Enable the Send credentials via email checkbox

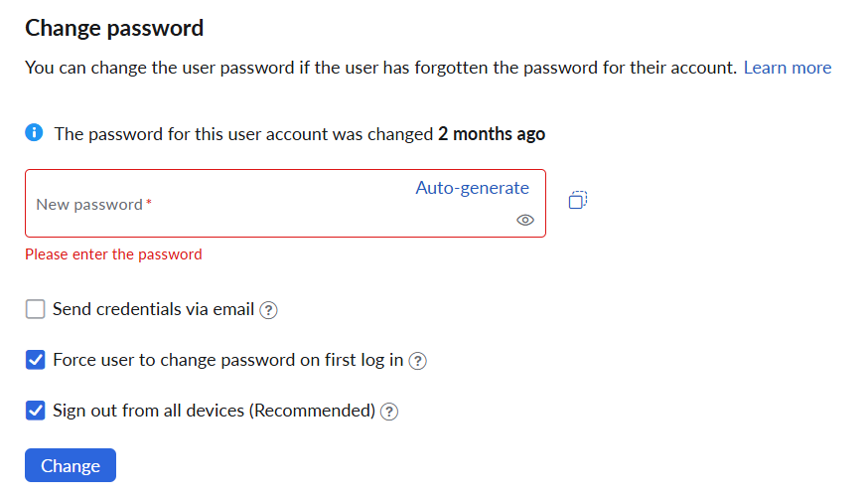pyautogui.click(x=35, y=309)
